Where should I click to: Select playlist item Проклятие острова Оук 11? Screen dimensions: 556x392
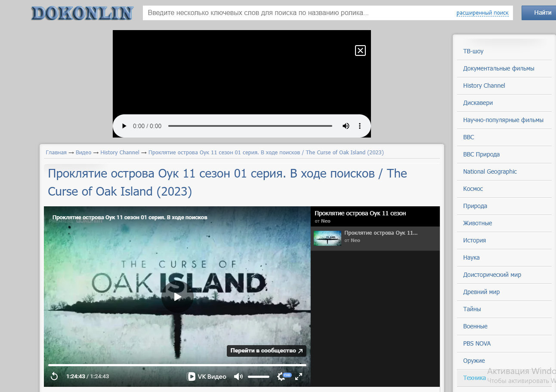(x=375, y=239)
